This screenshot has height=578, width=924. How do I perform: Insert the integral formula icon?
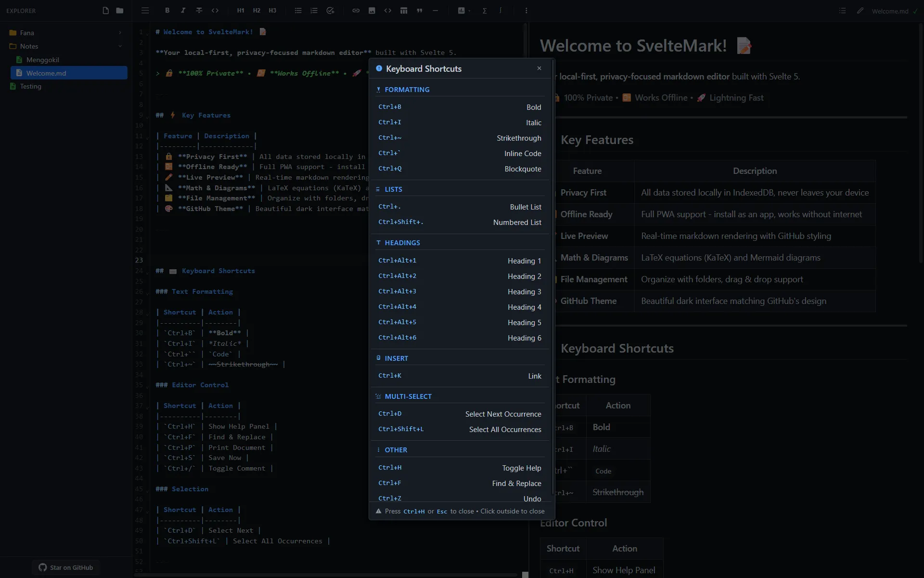pos(500,11)
